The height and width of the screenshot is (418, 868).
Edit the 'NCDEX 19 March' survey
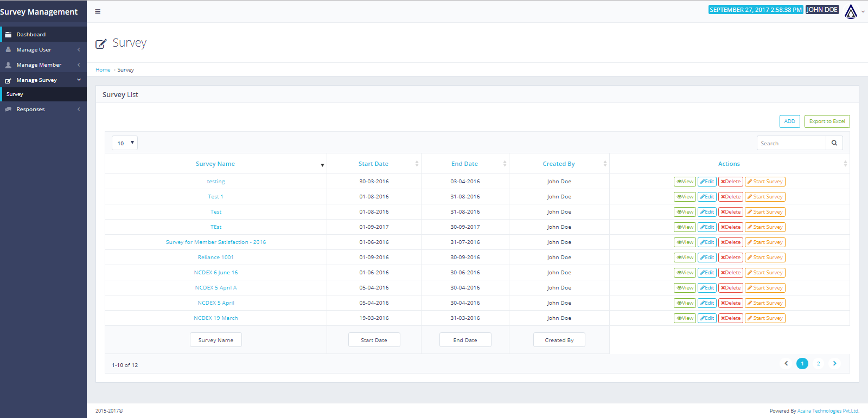tap(707, 318)
